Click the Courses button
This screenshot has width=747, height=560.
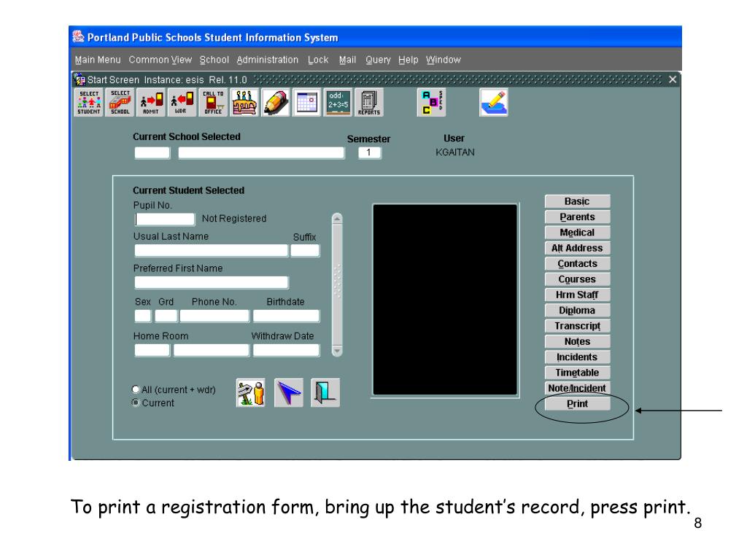[578, 279]
